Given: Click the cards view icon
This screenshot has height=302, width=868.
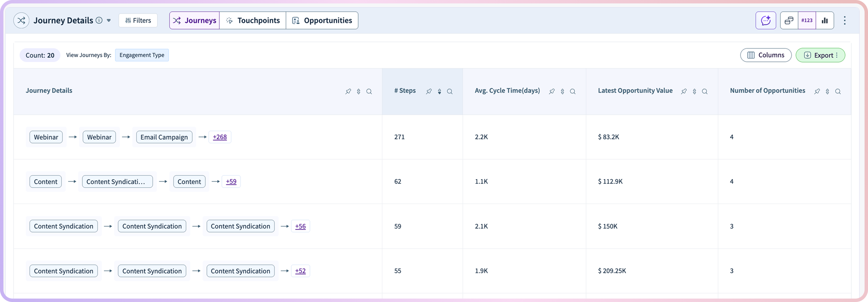Looking at the screenshot, I should [789, 21].
